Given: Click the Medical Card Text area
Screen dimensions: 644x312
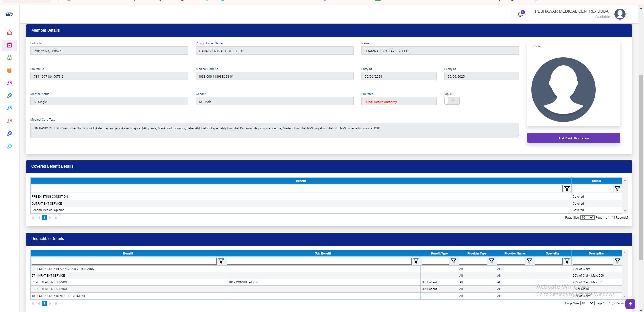Looking at the screenshot, I should tap(275, 130).
